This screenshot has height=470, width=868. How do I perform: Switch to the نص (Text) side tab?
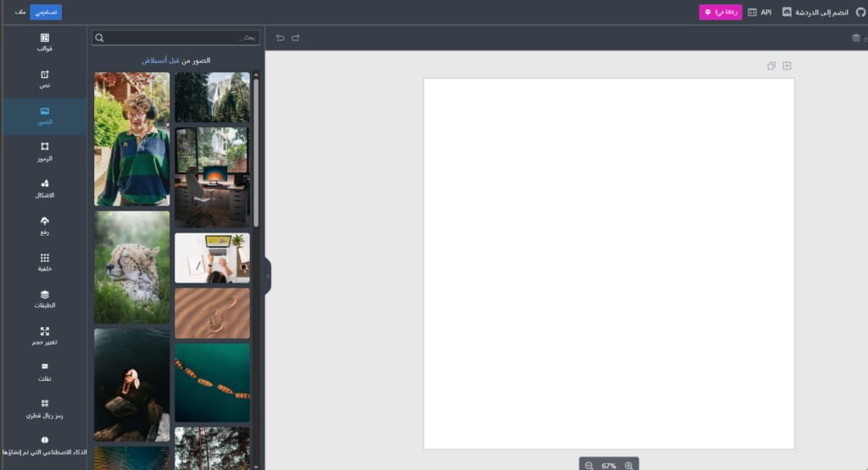tap(44, 79)
